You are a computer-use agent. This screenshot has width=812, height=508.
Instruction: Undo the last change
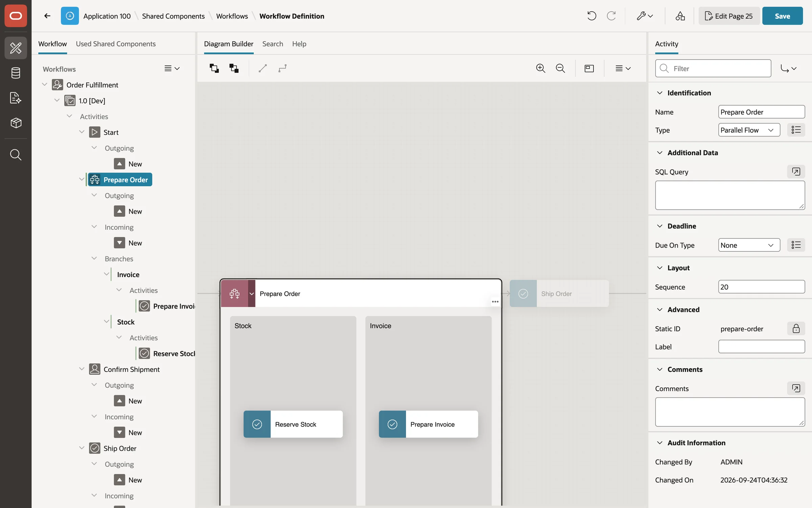pyautogui.click(x=591, y=16)
